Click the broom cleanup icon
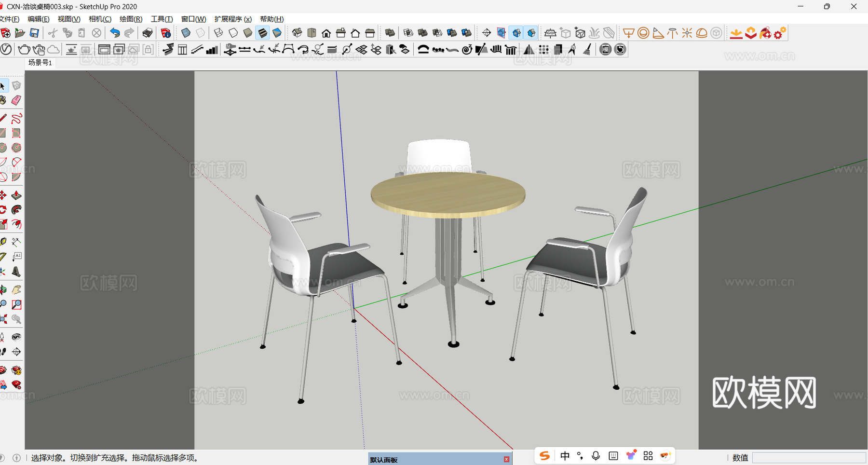Viewport: 868px width, 465px height. point(587,49)
